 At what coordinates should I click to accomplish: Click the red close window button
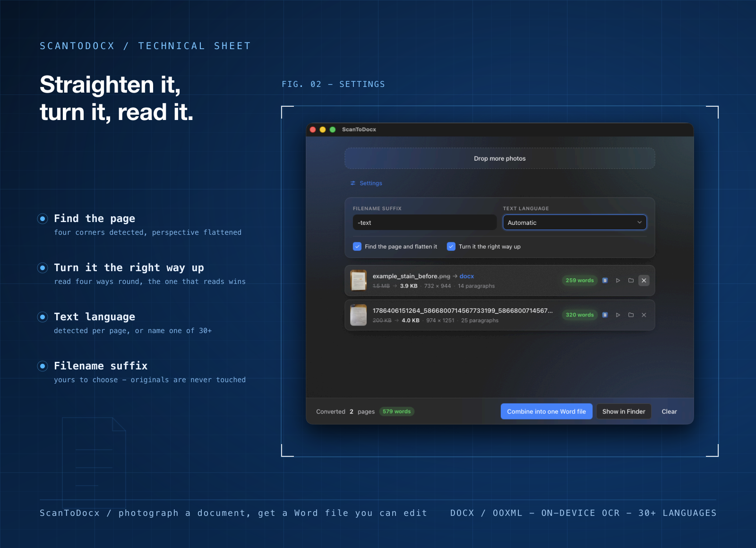[313, 129]
